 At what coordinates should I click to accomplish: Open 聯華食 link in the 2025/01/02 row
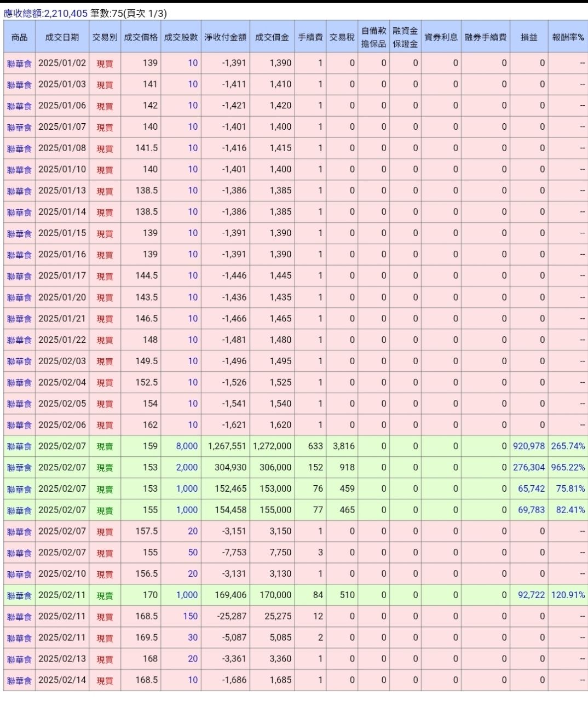(19, 64)
